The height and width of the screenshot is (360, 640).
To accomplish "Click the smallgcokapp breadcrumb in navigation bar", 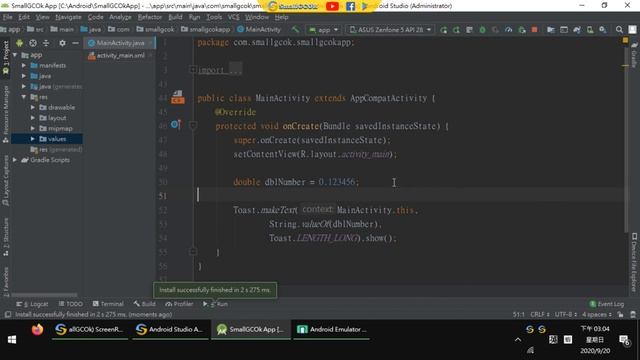I will (206, 29).
